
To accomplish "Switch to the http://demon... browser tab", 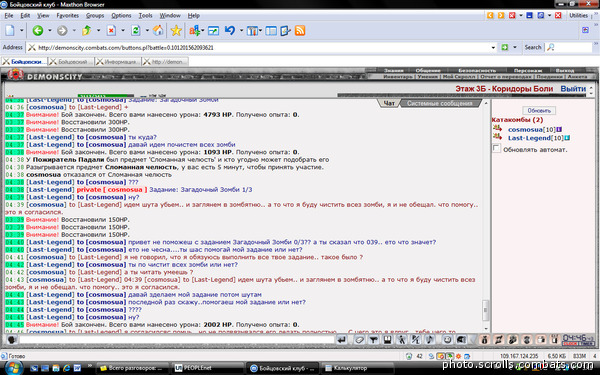I will click(165, 62).
